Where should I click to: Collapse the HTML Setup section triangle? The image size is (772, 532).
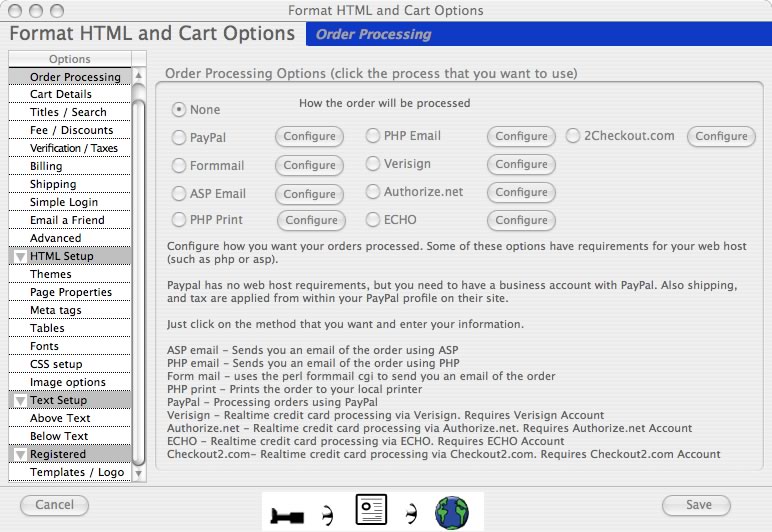coord(20,256)
